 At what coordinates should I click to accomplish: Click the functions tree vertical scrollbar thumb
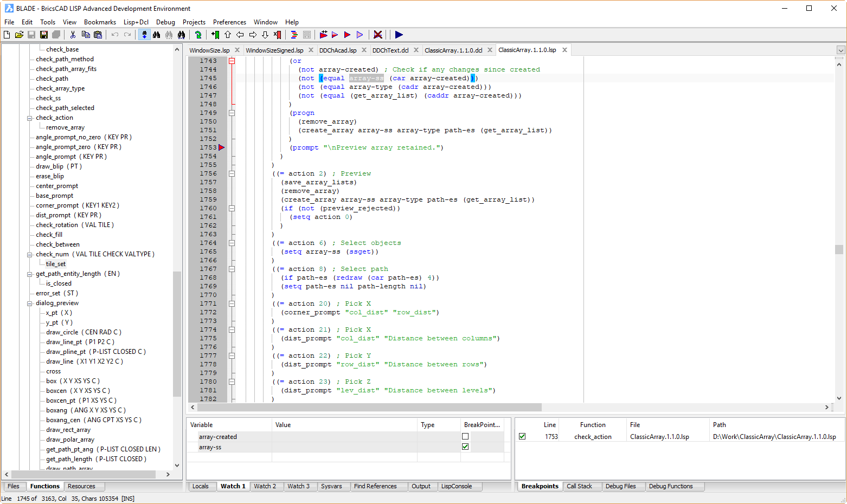pyautogui.click(x=177, y=334)
